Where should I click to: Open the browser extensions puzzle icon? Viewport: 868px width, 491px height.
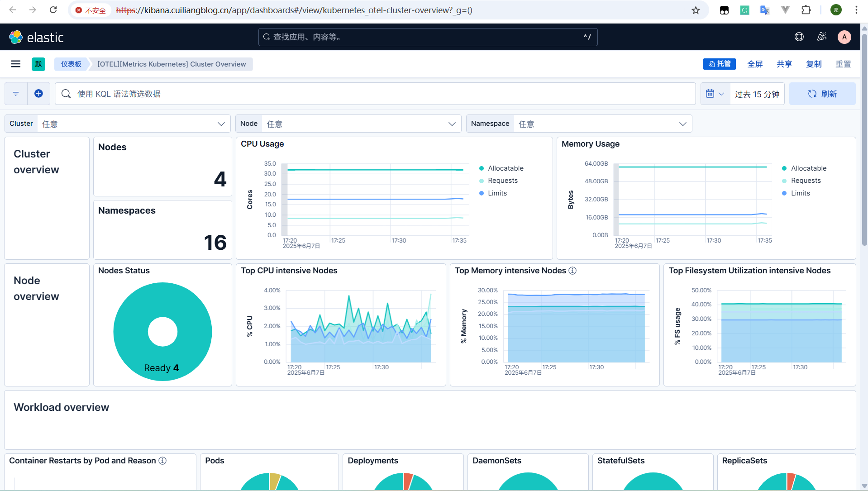pyautogui.click(x=806, y=10)
